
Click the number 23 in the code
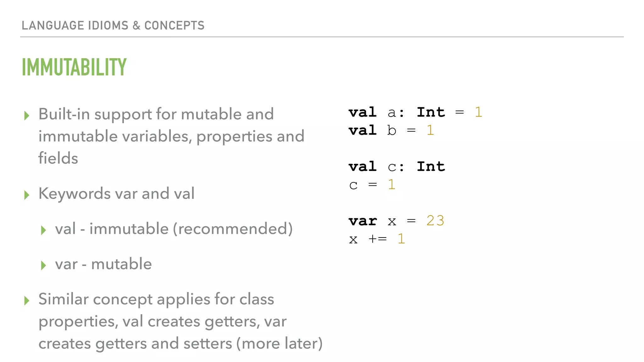pos(435,221)
